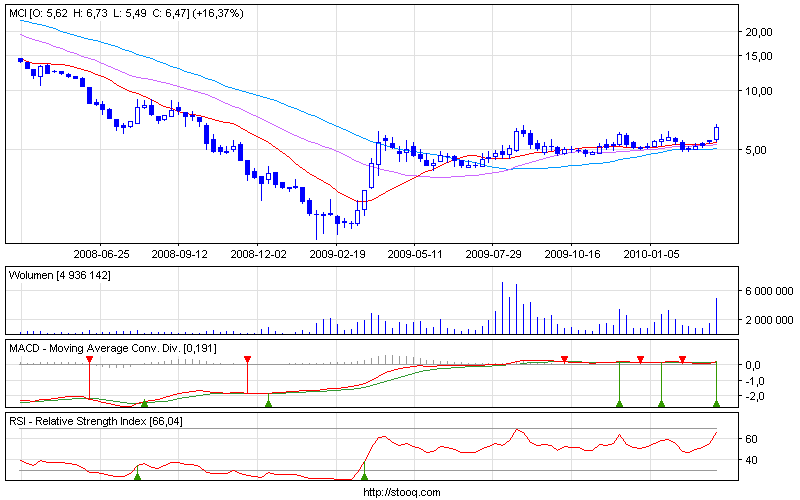Click the 20,00 price axis label
This screenshot has height=500, width=800.
pyautogui.click(x=760, y=32)
